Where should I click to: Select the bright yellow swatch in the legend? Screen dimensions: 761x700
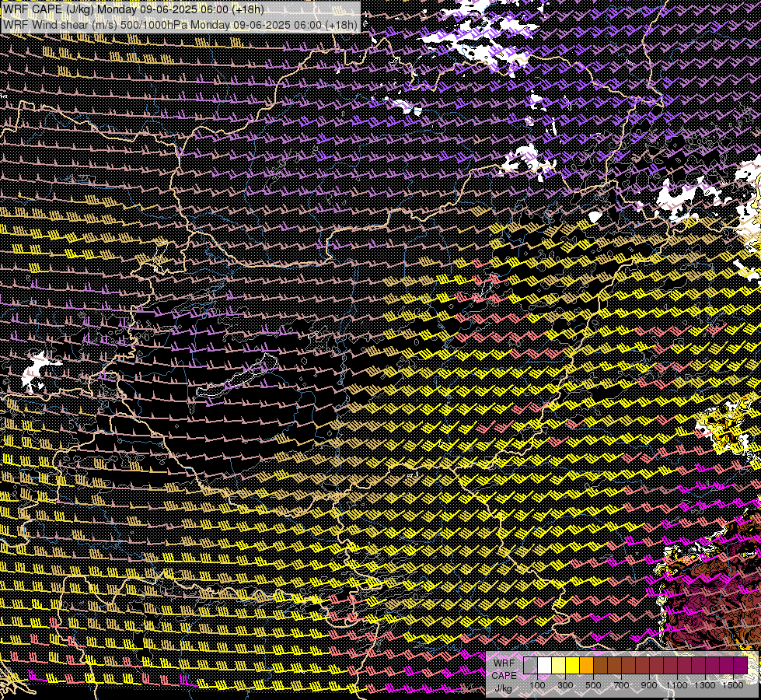point(573,665)
